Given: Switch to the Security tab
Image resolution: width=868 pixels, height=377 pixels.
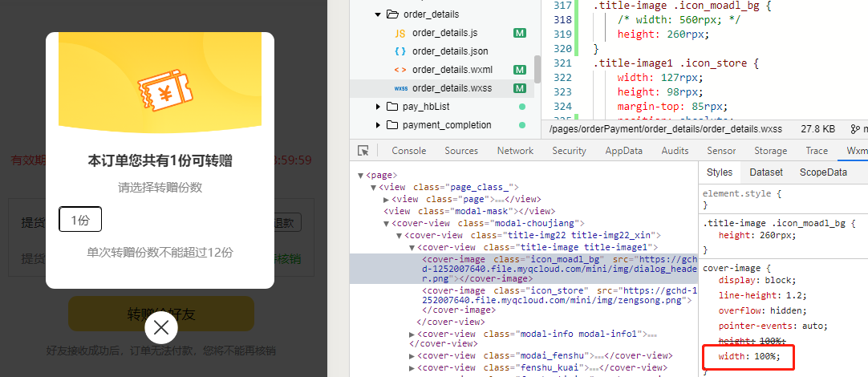Looking at the screenshot, I should click(569, 151).
